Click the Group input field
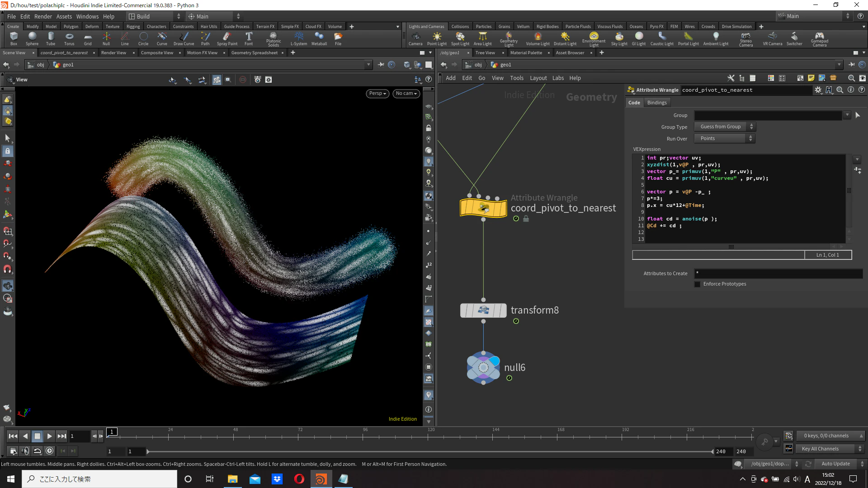The image size is (868, 488). click(x=768, y=115)
